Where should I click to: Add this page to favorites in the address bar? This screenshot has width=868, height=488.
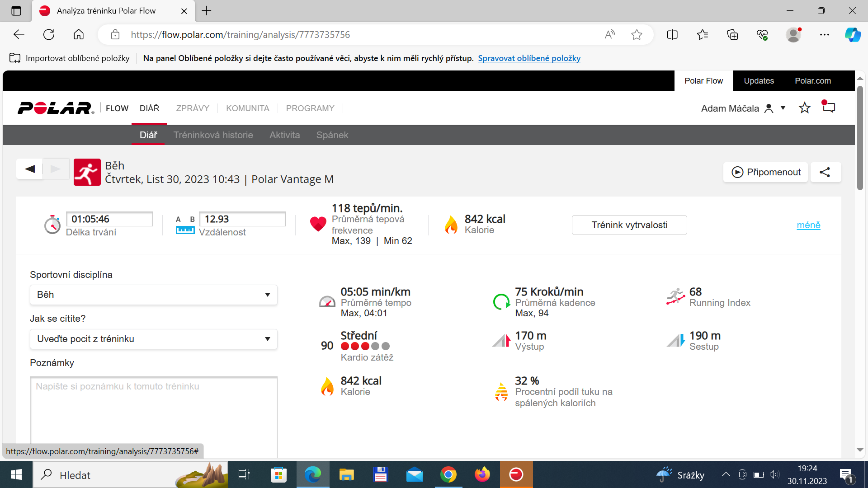(637, 35)
